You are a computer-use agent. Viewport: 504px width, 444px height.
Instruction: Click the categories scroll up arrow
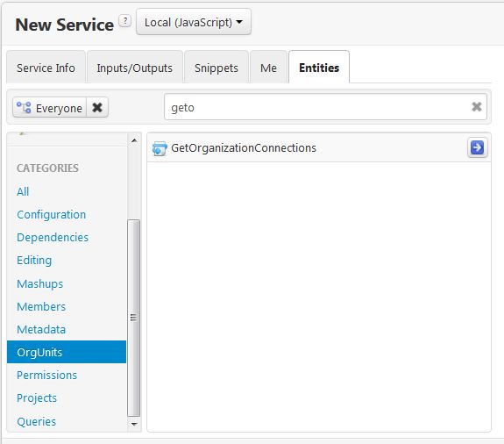click(x=134, y=140)
